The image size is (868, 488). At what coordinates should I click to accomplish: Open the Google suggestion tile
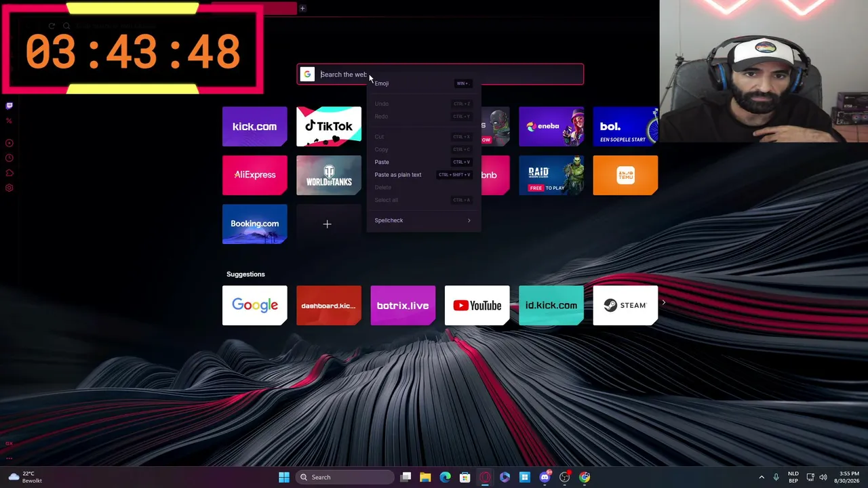coord(254,306)
